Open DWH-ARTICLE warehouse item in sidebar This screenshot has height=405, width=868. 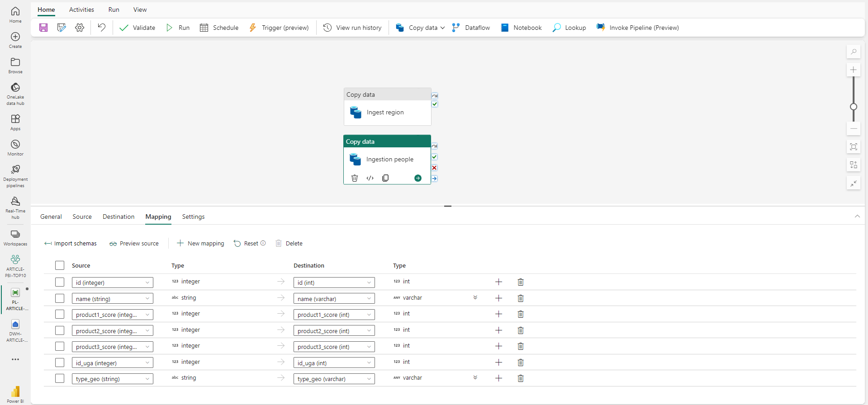pos(15,331)
